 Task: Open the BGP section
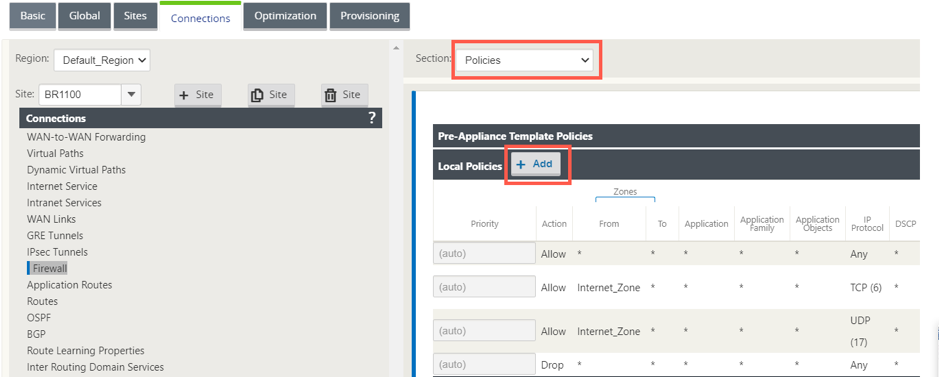pyautogui.click(x=36, y=334)
